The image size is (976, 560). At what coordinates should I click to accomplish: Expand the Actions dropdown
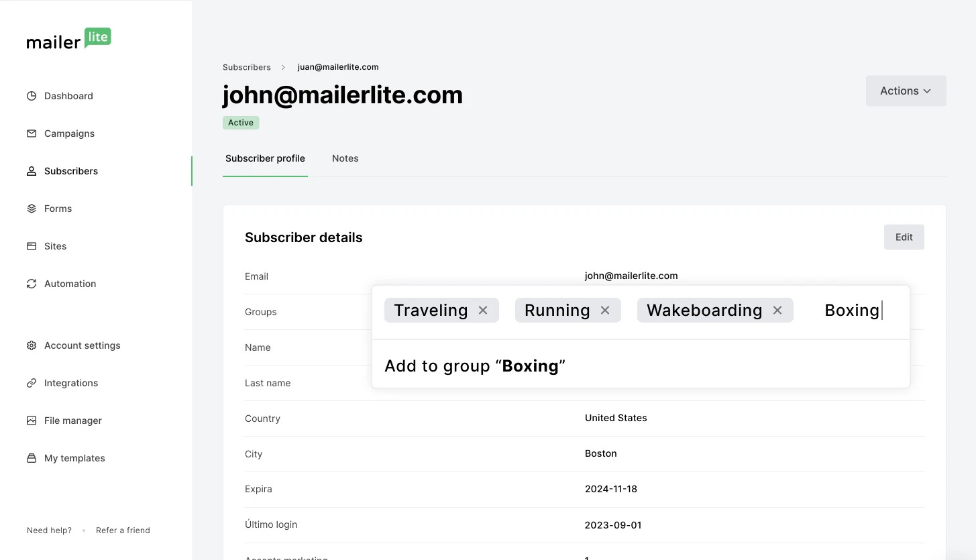pos(906,91)
